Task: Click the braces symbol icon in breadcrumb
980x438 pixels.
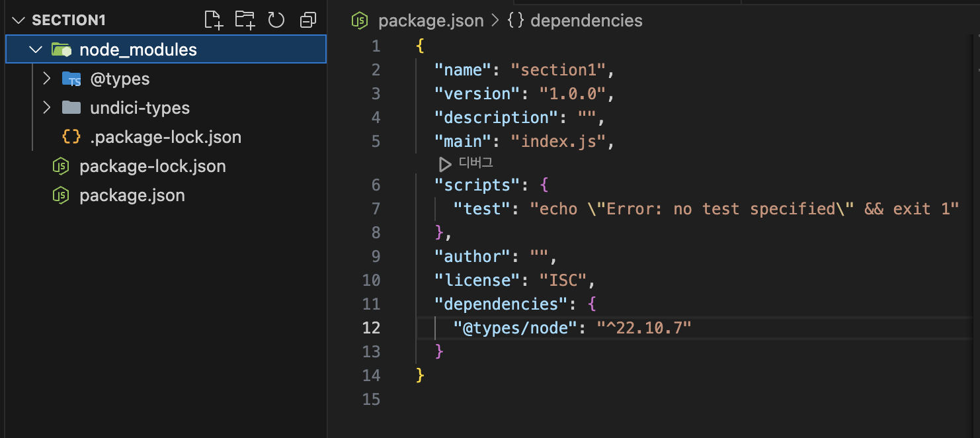Action: coord(516,21)
